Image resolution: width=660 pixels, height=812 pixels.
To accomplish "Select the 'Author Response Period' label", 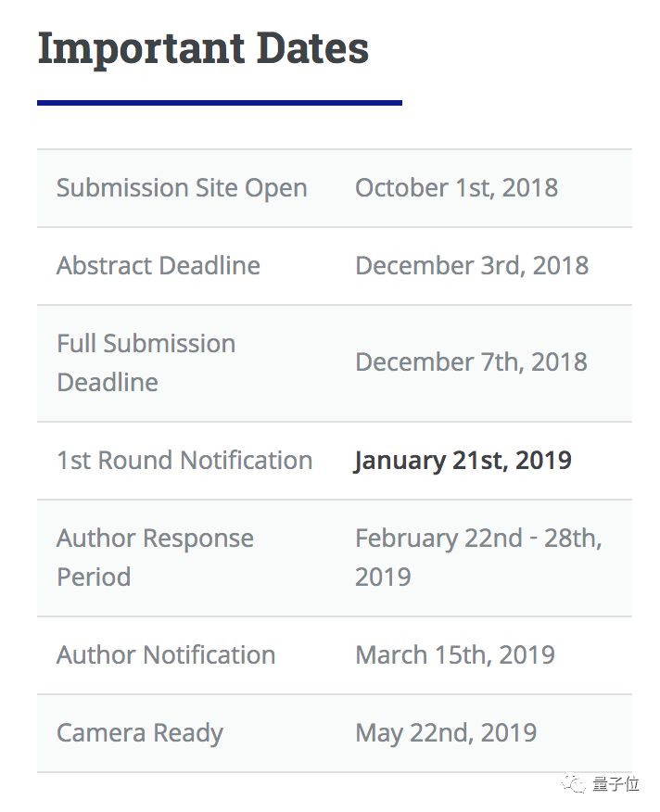I will (x=155, y=557).
